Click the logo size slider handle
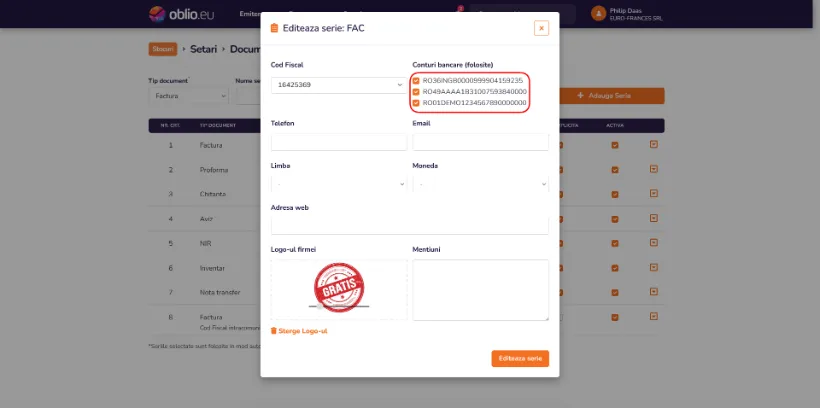The image size is (820, 408). [320, 306]
